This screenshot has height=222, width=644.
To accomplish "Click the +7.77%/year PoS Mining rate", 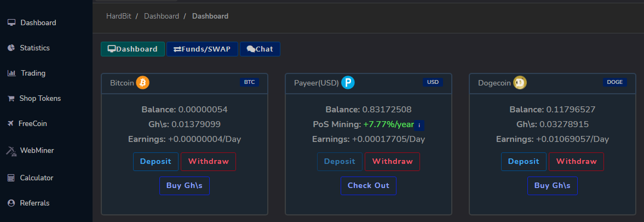I will [389, 124].
